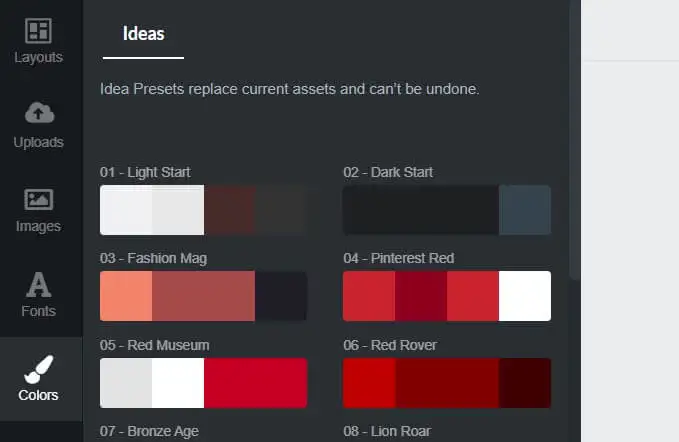Click the darkest maroon swatch in Red Rover
Image resolution: width=679 pixels, height=442 pixels.
(x=525, y=383)
